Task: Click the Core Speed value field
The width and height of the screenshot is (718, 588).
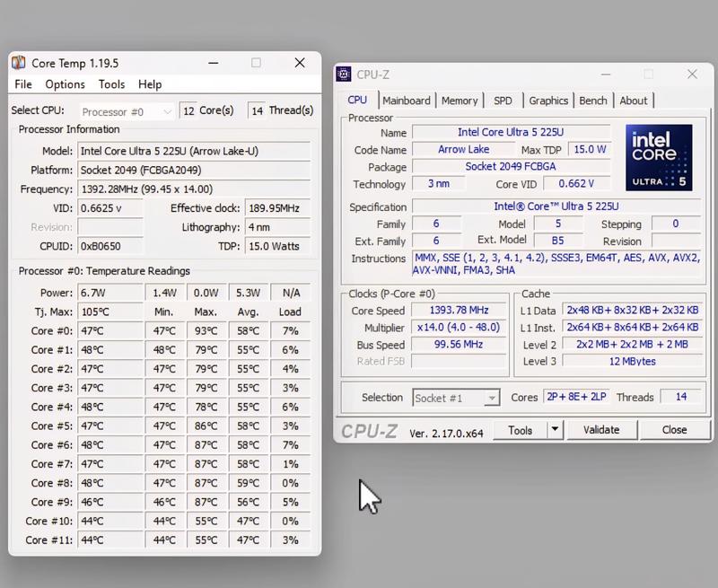Action: point(459,311)
